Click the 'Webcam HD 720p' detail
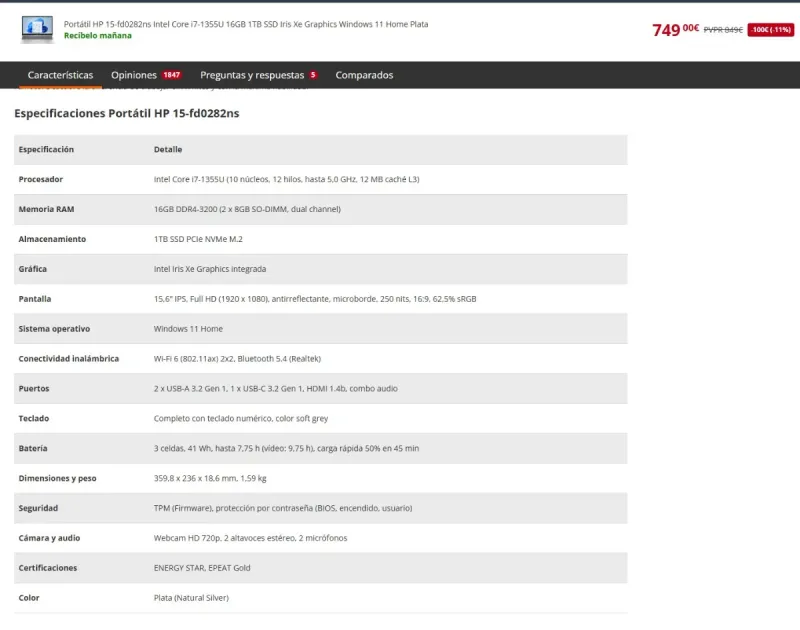This screenshot has width=800, height=630. (251, 538)
